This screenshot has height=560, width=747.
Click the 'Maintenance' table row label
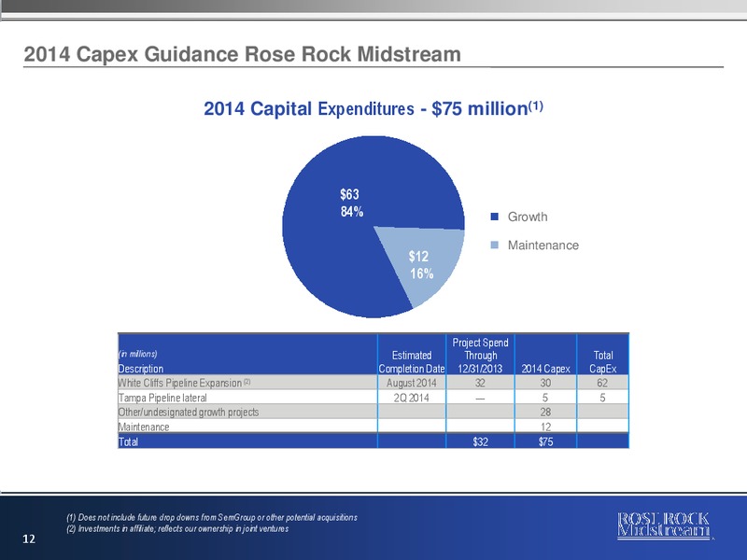144,427
